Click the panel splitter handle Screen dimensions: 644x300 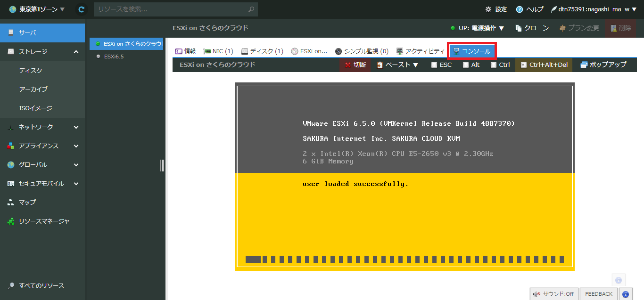162,165
